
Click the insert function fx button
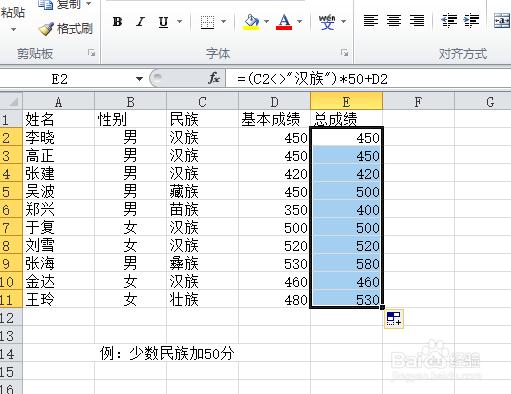[214, 79]
